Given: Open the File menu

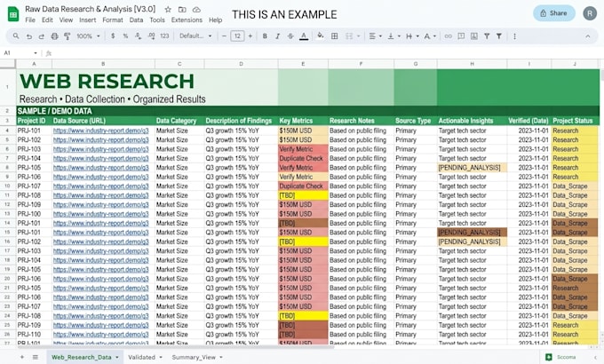Looking at the screenshot, I should coord(30,20).
